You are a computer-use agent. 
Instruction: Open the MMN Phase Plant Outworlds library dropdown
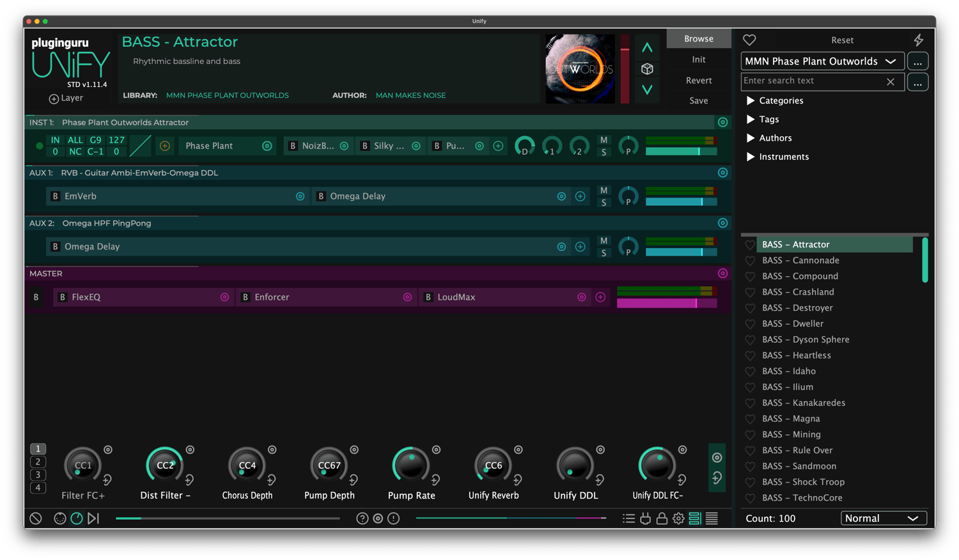(x=822, y=61)
